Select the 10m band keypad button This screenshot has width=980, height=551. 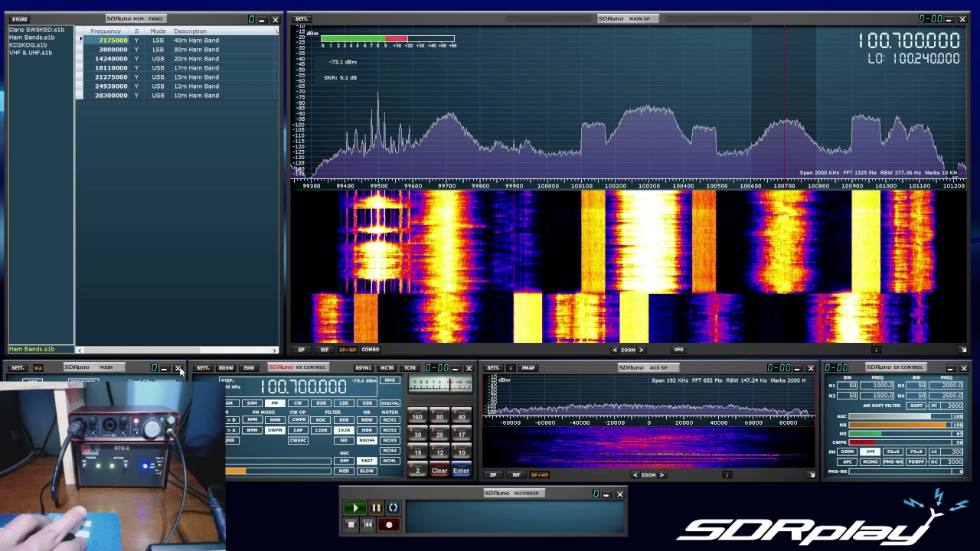point(462,452)
